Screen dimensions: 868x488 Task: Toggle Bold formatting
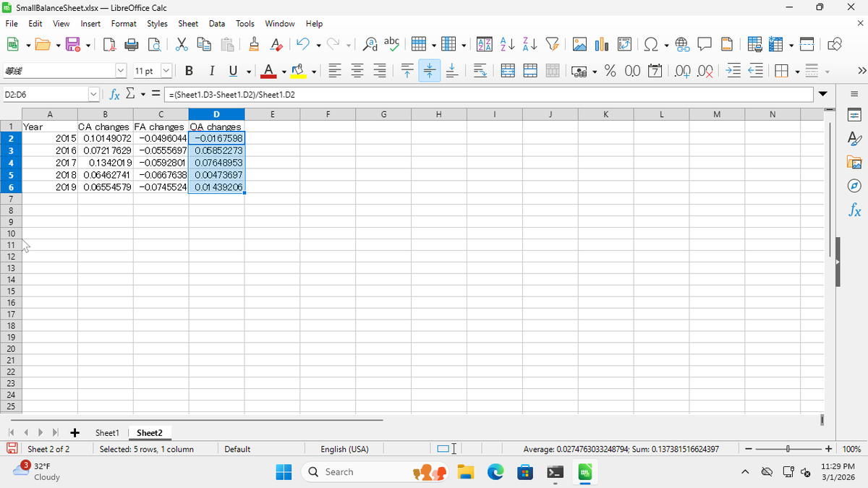[x=189, y=71]
